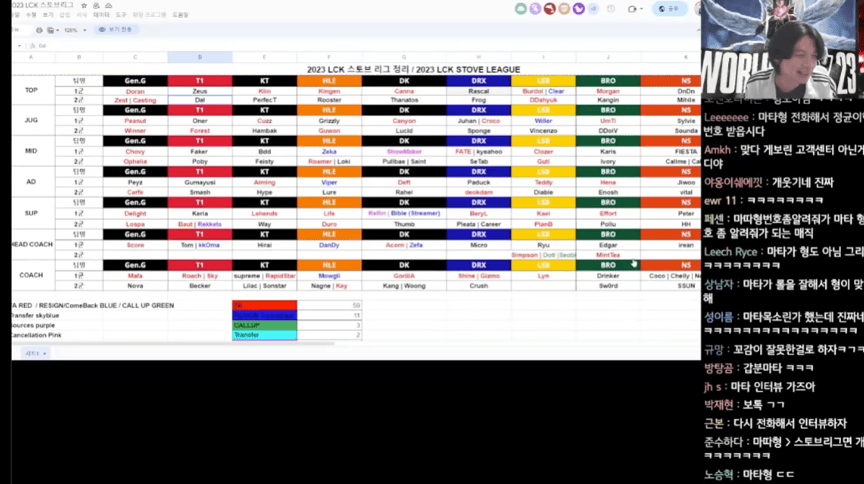Select the 'Chovy' cell under Gen.G
864x484 pixels.
click(x=135, y=151)
